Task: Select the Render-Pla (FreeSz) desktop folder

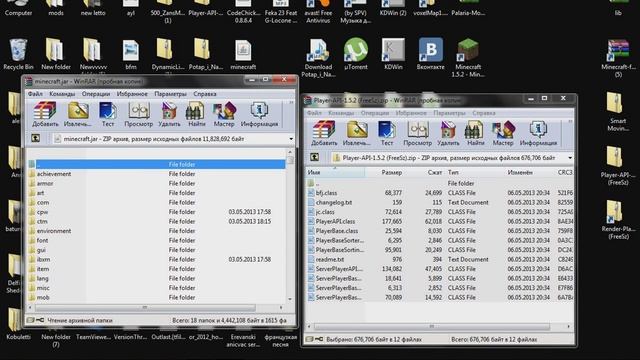Action: tap(618, 220)
